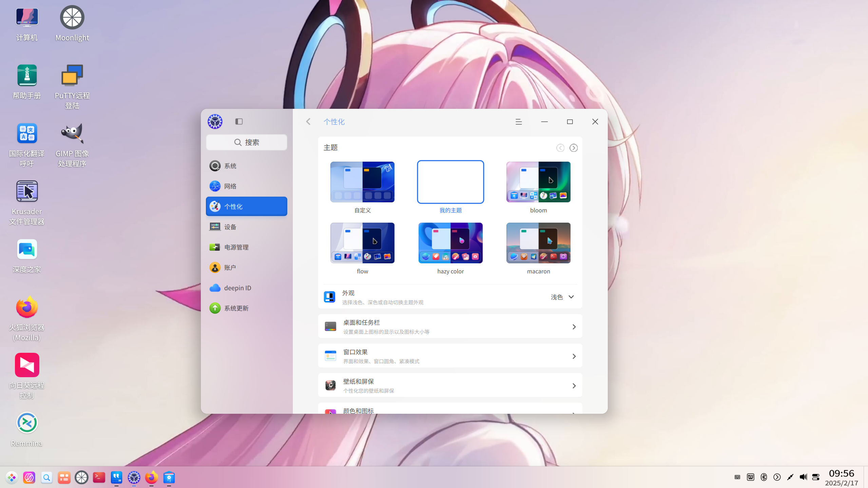
Task: Open the launcher icon in taskbar
Action: [x=12, y=477]
